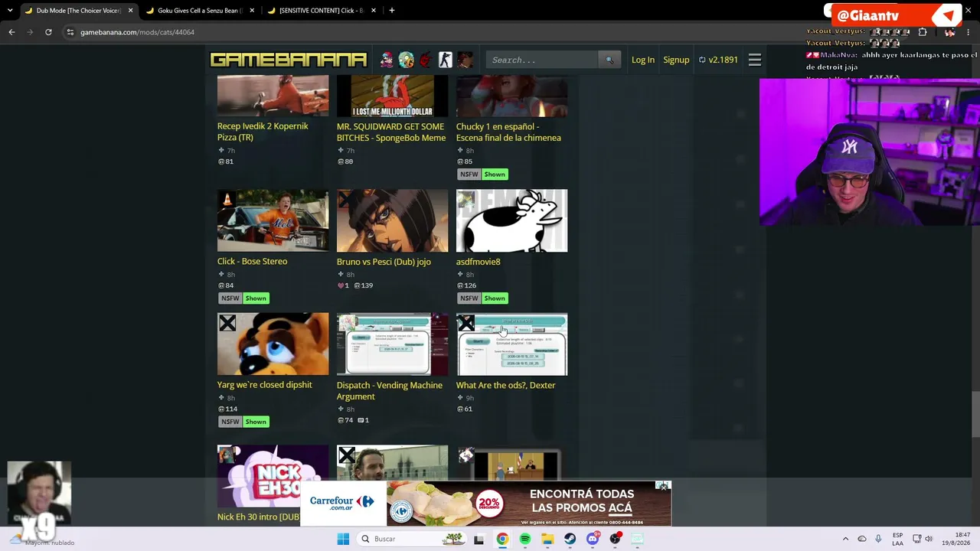Click the Dispatch Vending Machine thumbnail
980x551 pixels.
point(392,344)
